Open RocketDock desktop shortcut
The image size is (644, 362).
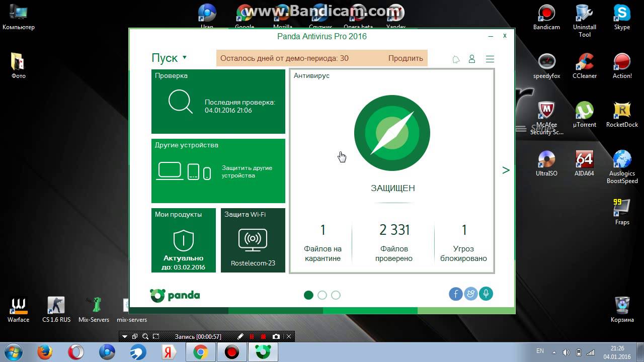pyautogui.click(x=622, y=115)
